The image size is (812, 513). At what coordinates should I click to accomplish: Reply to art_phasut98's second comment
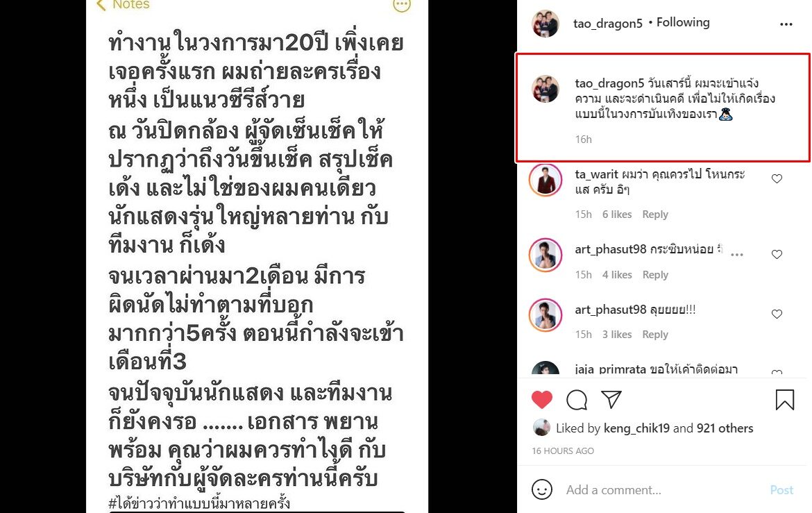click(x=655, y=335)
